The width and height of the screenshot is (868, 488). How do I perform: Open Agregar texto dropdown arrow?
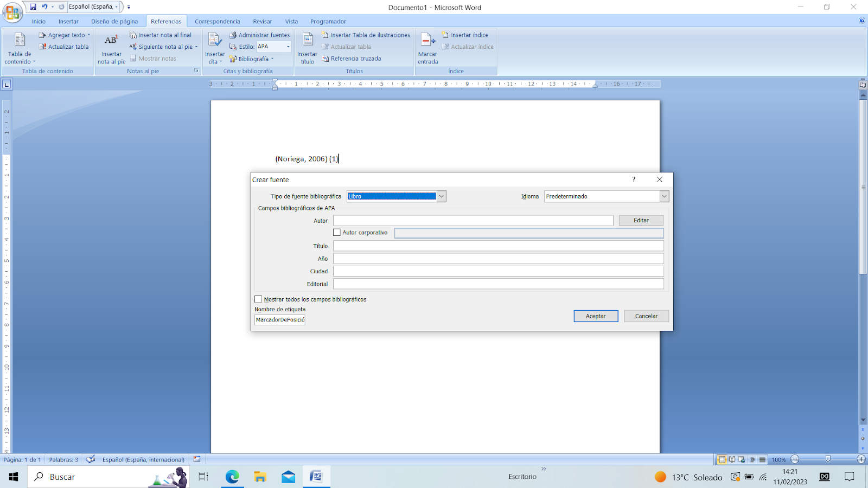point(89,35)
